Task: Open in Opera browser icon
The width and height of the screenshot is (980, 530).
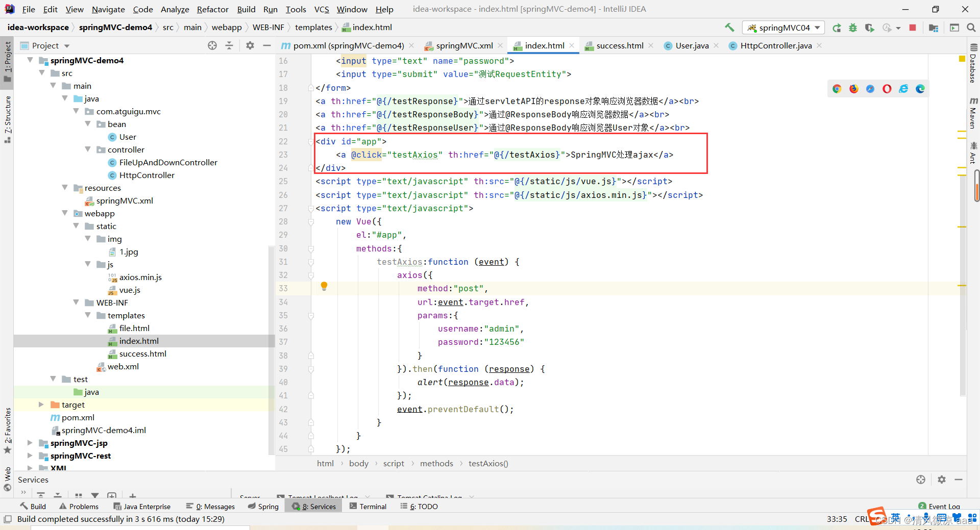Action: point(887,89)
